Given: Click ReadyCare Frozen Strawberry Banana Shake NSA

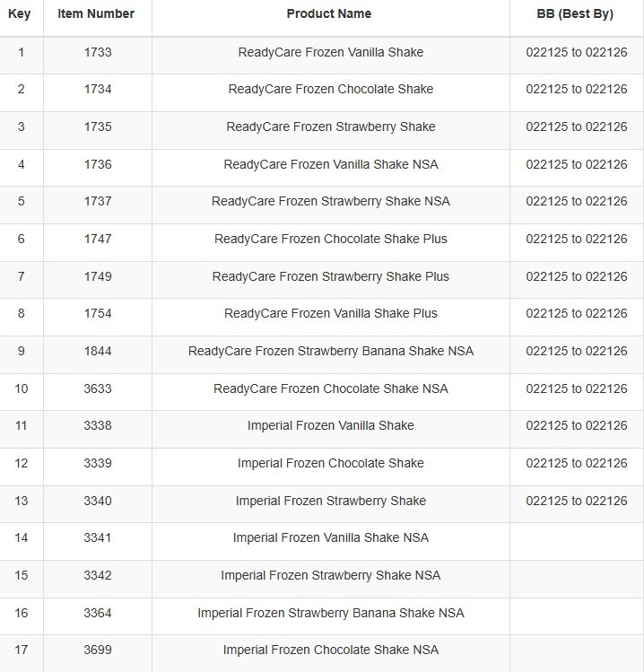Looking at the screenshot, I should click(x=330, y=351).
